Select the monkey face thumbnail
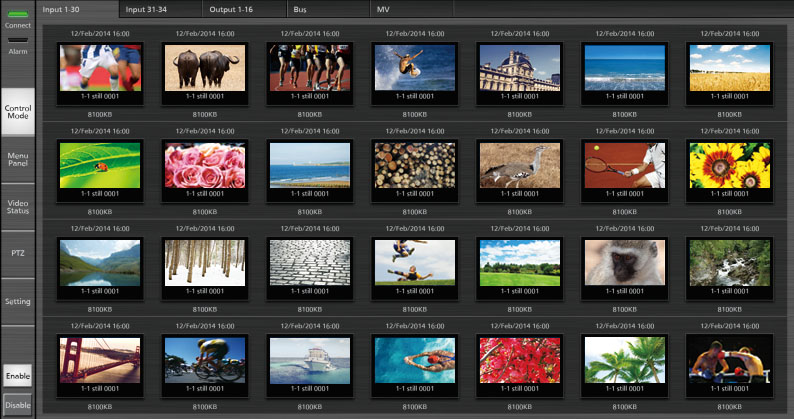The image size is (794, 419). [x=624, y=263]
